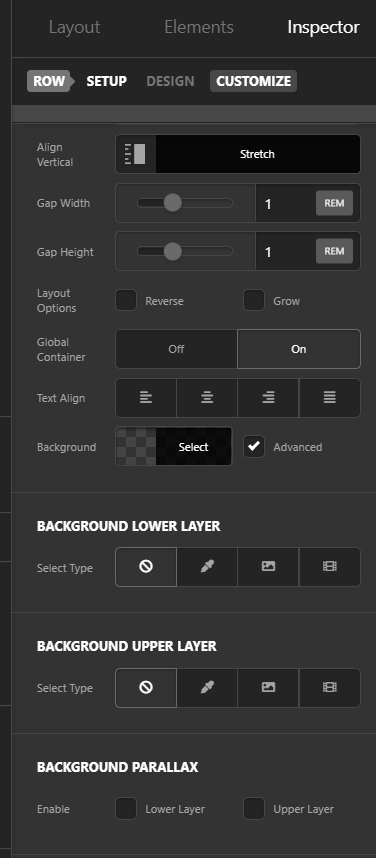Switch to the Inspector tab
The height and width of the screenshot is (858, 376).
coord(323,27)
